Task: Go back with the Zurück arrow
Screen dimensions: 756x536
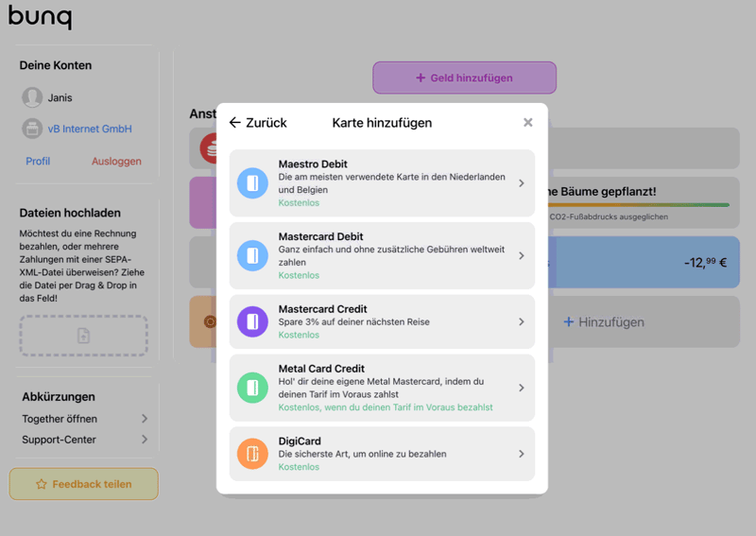Action: pyautogui.click(x=258, y=123)
